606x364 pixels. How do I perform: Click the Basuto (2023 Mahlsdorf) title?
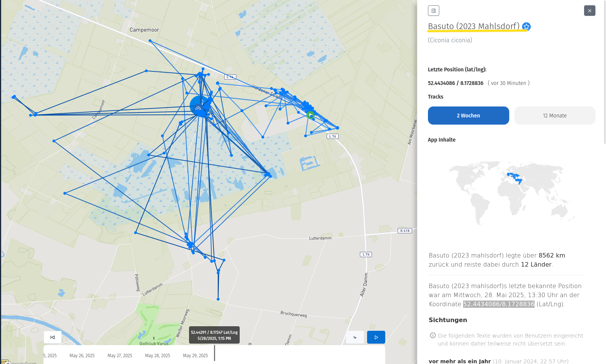473,26
